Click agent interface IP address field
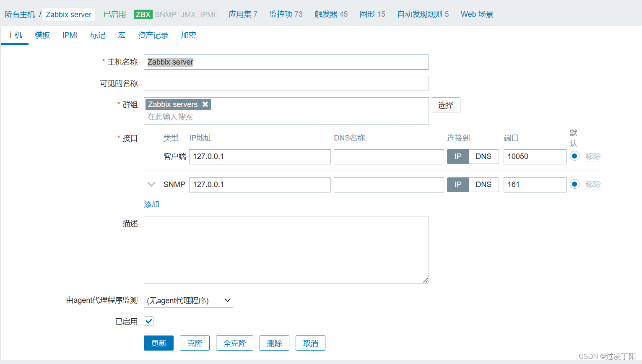The width and height of the screenshot is (642, 364). click(260, 156)
